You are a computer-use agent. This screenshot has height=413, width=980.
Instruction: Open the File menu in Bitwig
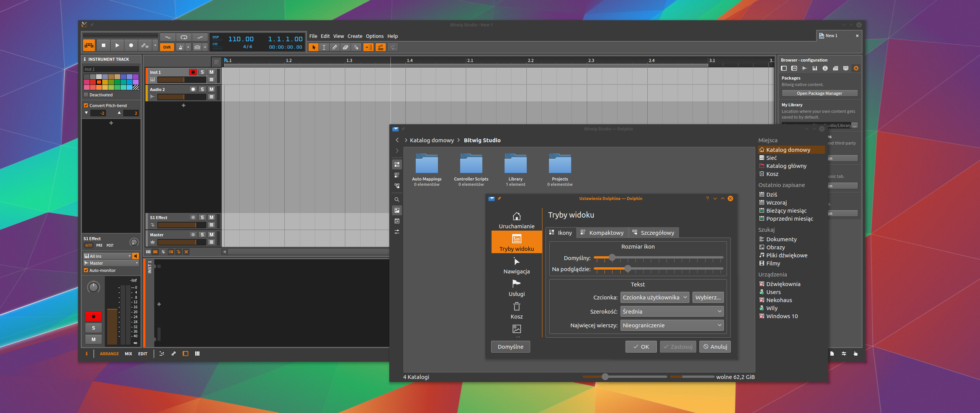tap(313, 36)
